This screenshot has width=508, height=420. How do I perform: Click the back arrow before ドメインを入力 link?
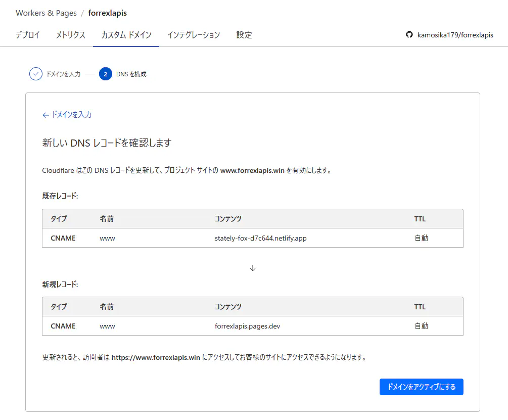click(45, 115)
